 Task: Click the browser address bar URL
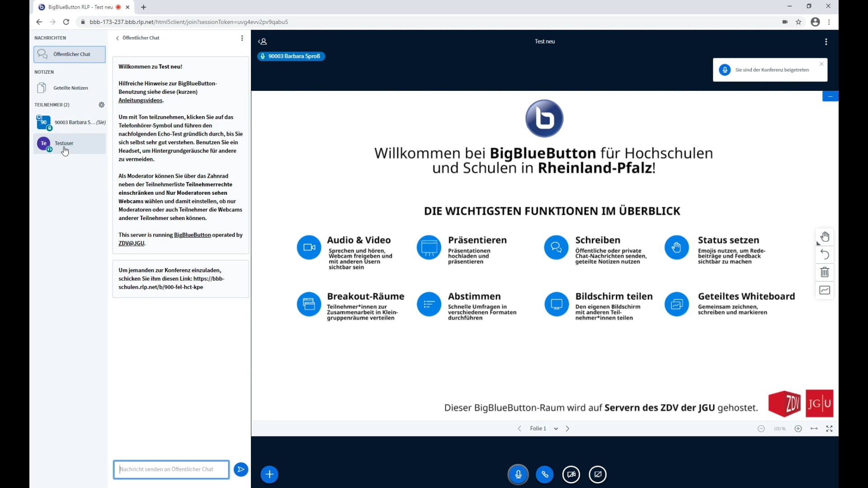point(189,22)
